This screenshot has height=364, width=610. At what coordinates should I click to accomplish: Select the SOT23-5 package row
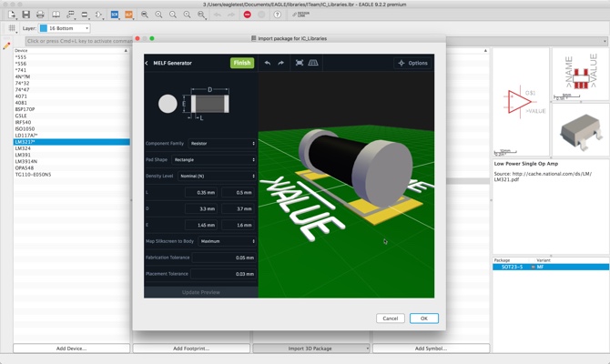click(551, 267)
